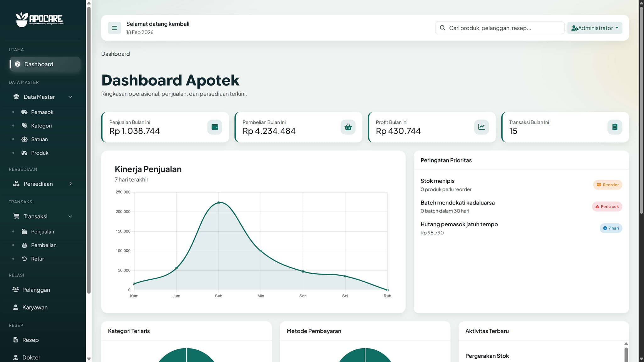Click the wallet icon on Penjualan Bulan Ini card

tap(214, 127)
